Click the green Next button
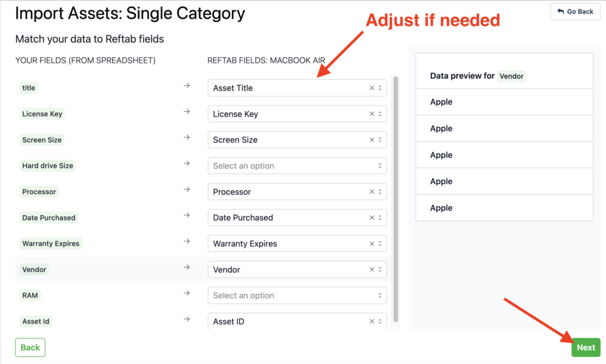 point(586,347)
